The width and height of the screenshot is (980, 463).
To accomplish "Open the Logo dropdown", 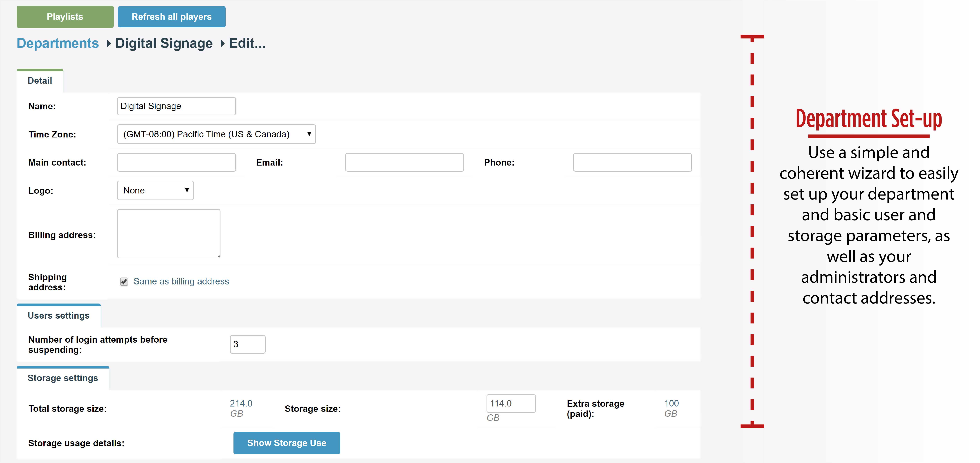I will click(x=155, y=190).
